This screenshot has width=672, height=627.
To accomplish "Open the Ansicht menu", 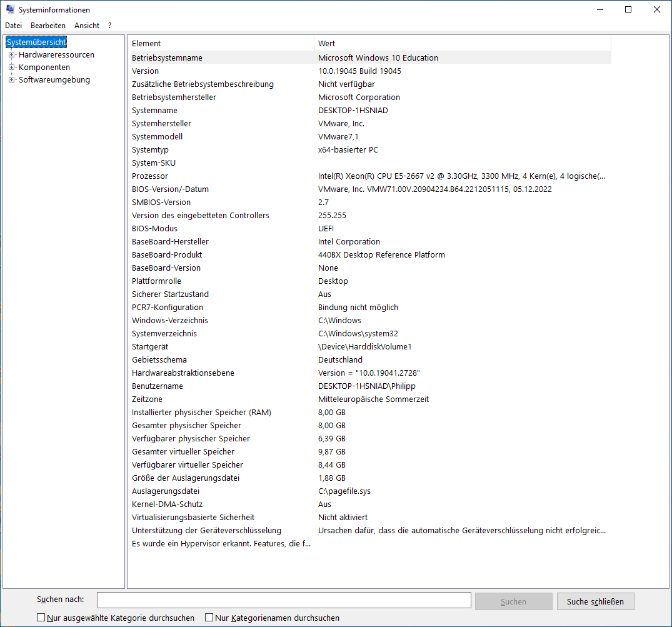I will pos(86,25).
